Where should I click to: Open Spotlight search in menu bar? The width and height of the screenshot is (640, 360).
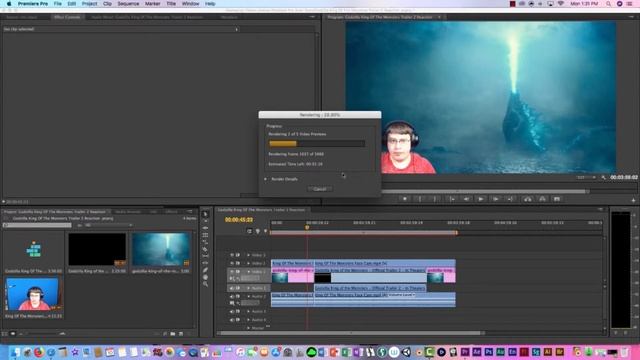[x=608, y=4]
